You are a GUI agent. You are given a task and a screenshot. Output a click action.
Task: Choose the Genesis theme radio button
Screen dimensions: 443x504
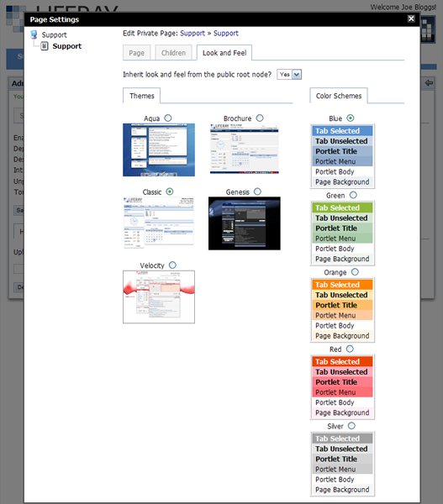[257, 192]
